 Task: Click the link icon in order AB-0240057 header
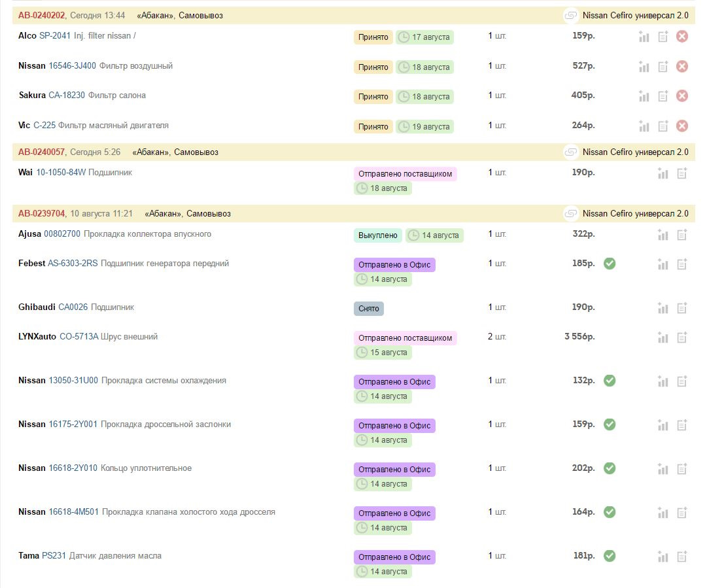tap(571, 152)
